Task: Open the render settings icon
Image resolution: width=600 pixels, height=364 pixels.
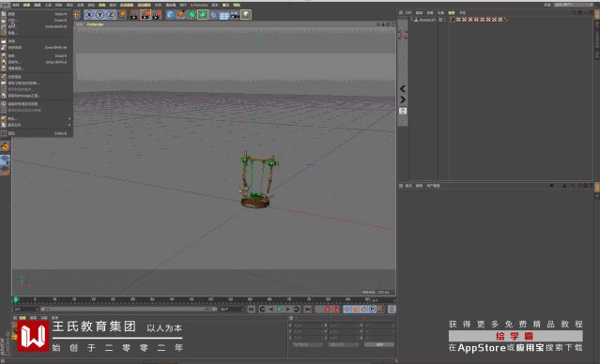Action: click(x=157, y=15)
